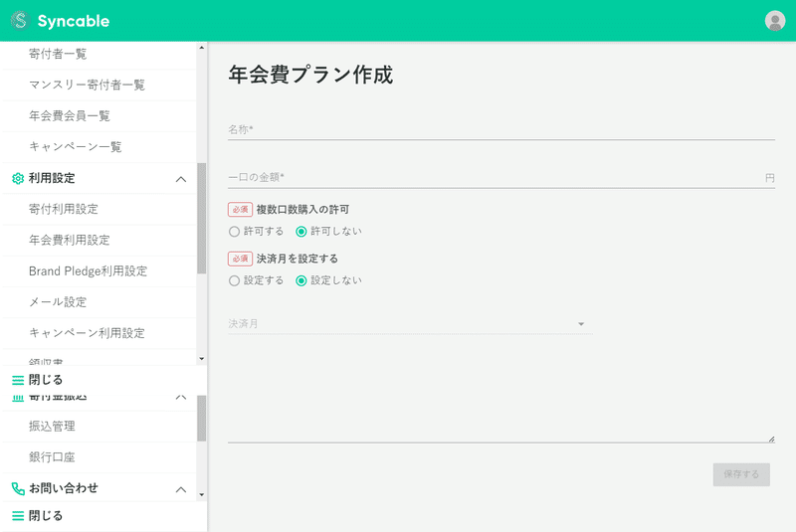Select 設定する radio option

point(234,281)
